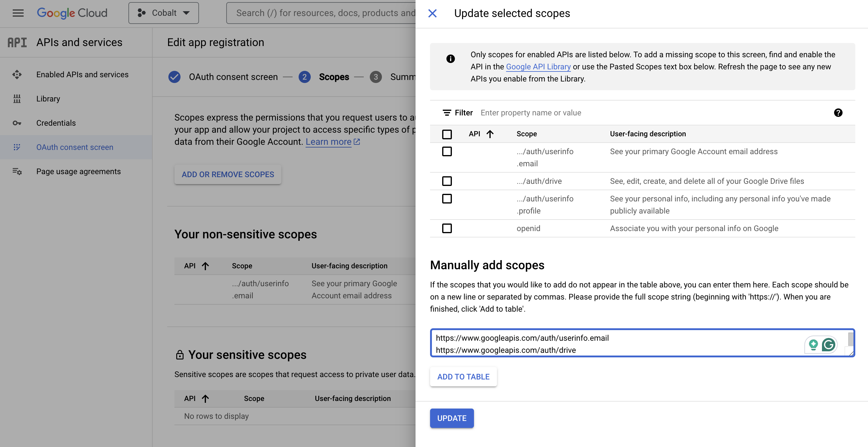868x447 pixels.
Task: Click the Credentials key icon
Action: pos(17,123)
